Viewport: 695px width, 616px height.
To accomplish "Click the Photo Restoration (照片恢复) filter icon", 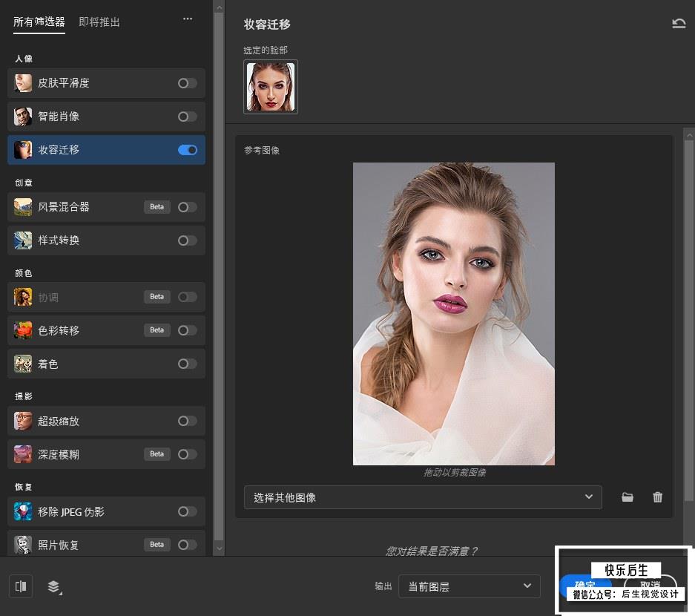I will [23, 545].
